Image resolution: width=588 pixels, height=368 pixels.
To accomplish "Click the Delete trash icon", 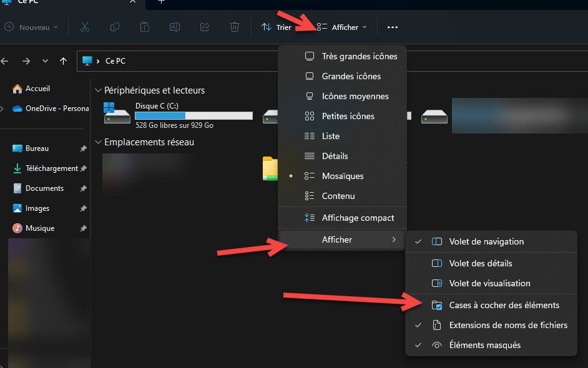I will pos(235,27).
